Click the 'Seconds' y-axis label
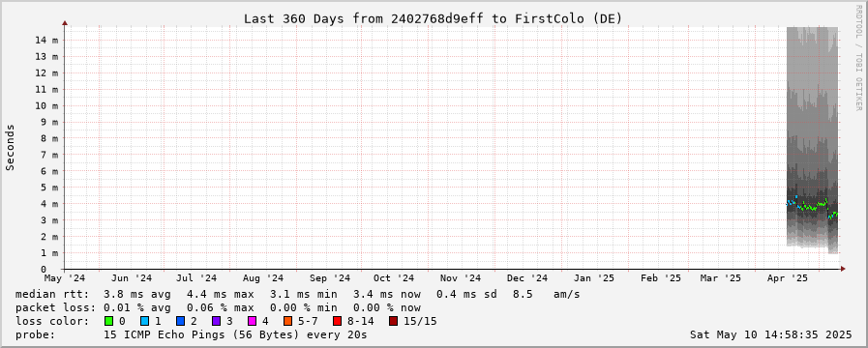 coord(10,147)
